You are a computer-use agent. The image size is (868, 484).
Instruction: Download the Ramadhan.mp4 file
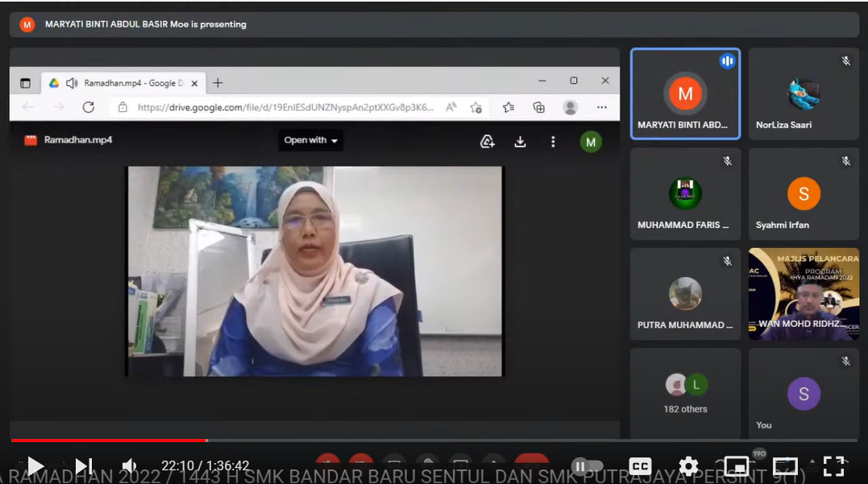(x=520, y=142)
